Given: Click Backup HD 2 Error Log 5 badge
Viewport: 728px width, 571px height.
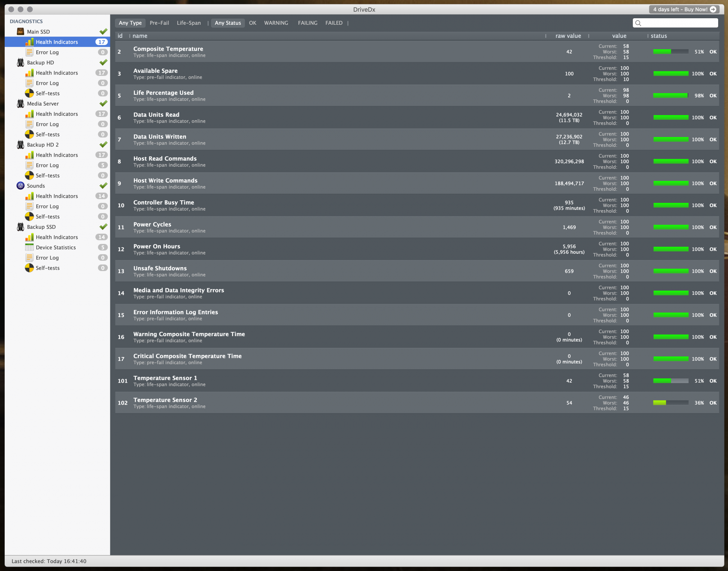Looking at the screenshot, I should pyautogui.click(x=103, y=165).
